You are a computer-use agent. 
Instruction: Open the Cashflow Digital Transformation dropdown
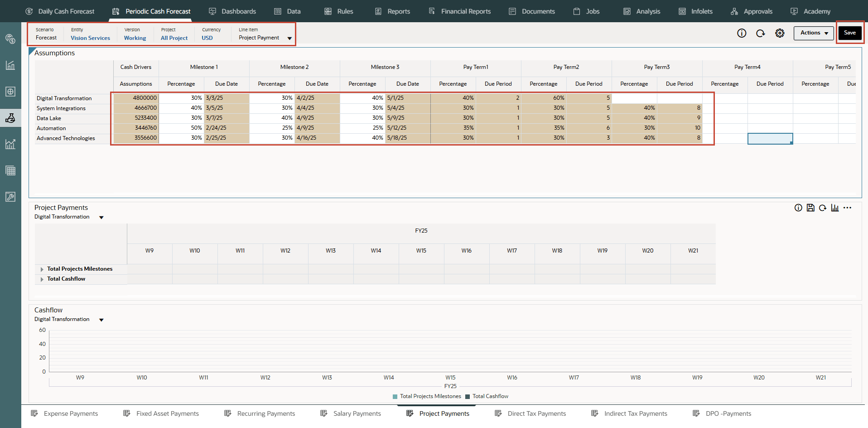point(101,320)
